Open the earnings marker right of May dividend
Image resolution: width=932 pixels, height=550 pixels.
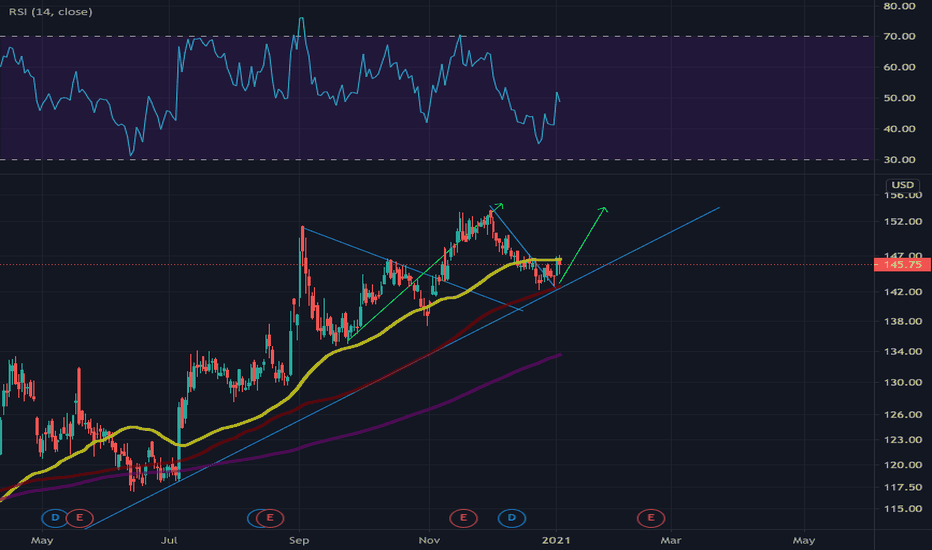click(x=79, y=518)
